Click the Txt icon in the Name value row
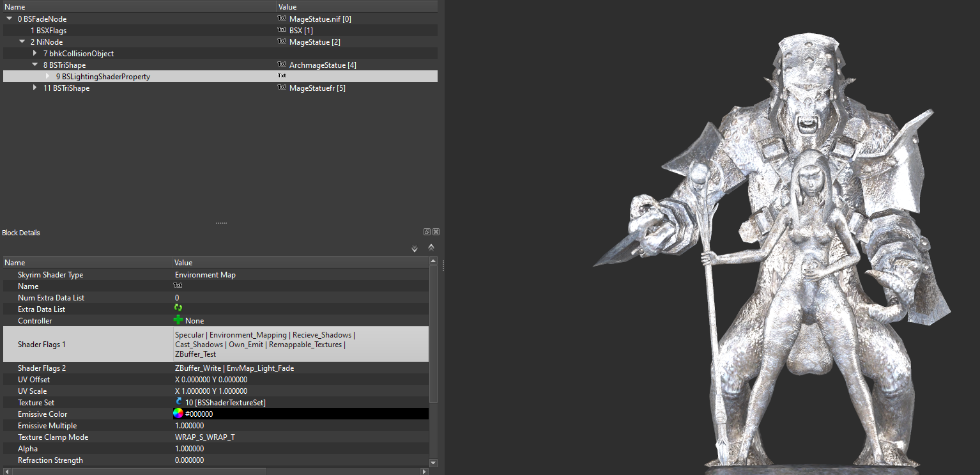The image size is (980, 475). point(178,286)
